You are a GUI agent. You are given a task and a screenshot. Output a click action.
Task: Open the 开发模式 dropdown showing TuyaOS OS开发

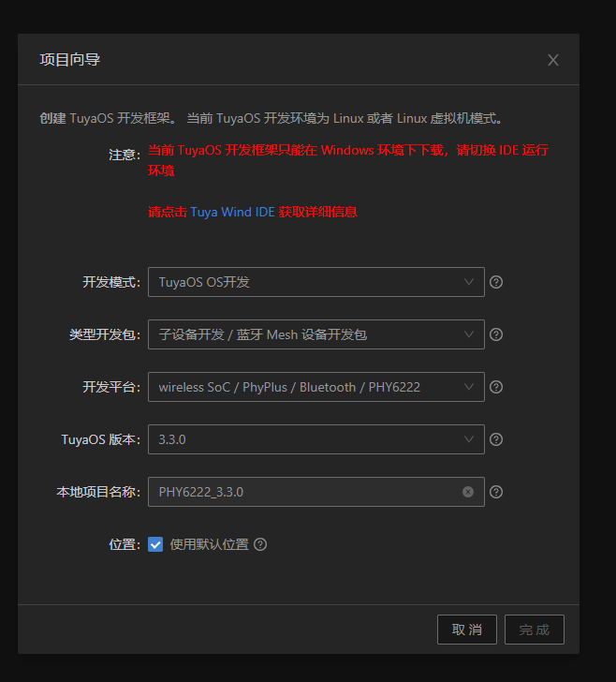316,282
